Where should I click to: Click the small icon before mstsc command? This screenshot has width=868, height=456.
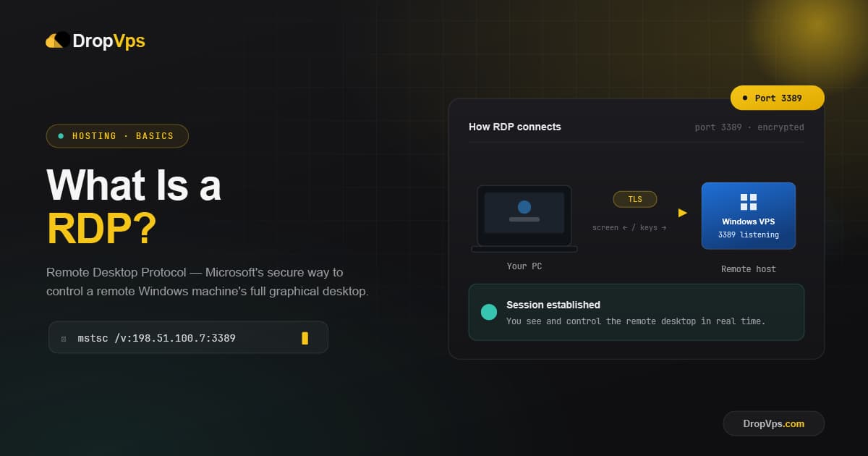tap(64, 339)
